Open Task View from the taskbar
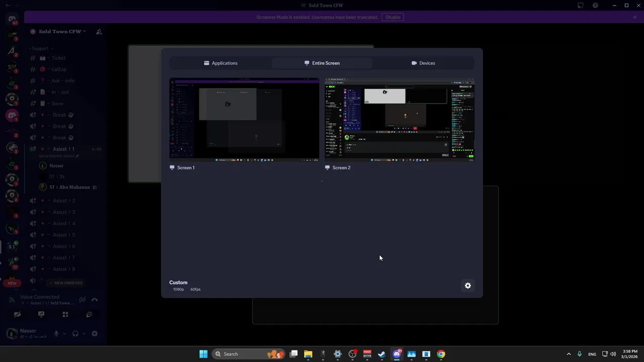644x362 pixels. [x=294, y=354]
